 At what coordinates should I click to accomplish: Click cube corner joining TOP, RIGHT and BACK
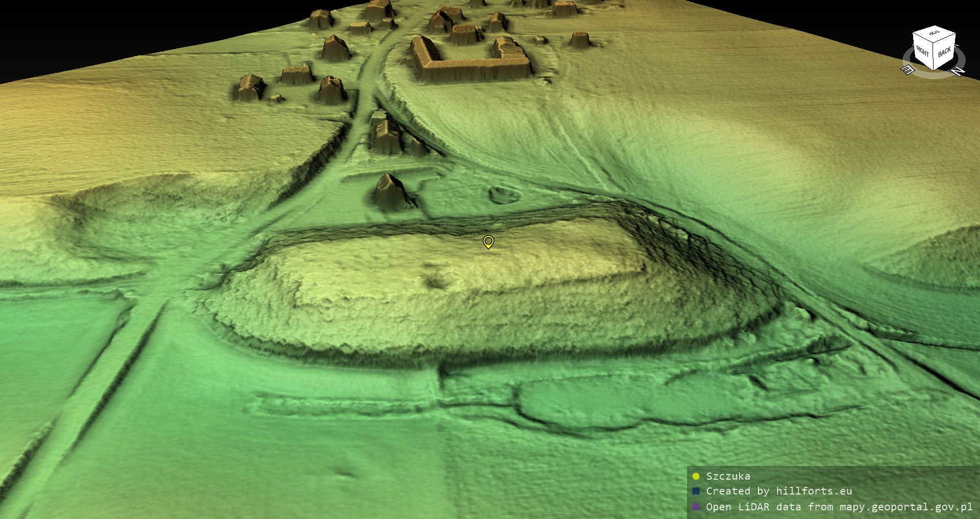click(x=934, y=43)
